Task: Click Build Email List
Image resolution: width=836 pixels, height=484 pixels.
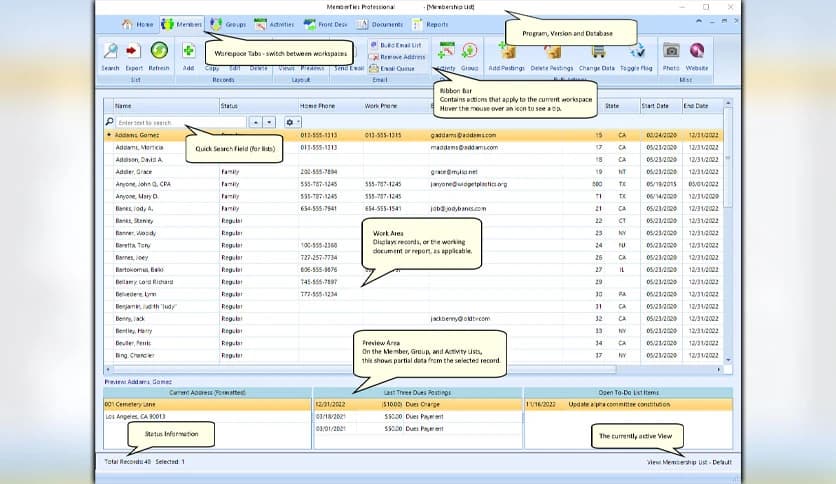Action: click(399, 46)
